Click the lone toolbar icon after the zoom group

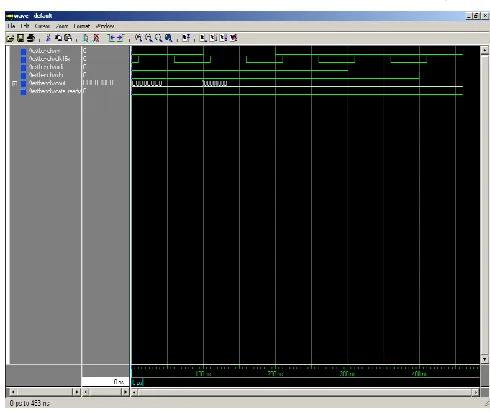tap(186, 38)
